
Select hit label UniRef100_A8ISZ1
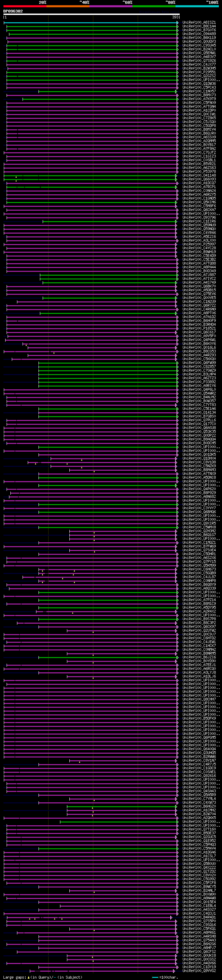(x=199, y=23)
